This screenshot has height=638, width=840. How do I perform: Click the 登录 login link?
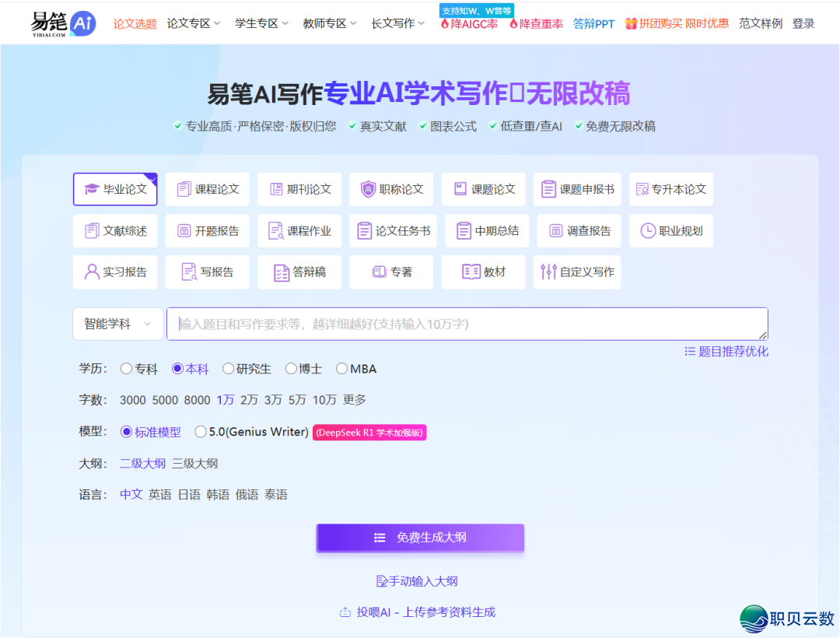(803, 23)
